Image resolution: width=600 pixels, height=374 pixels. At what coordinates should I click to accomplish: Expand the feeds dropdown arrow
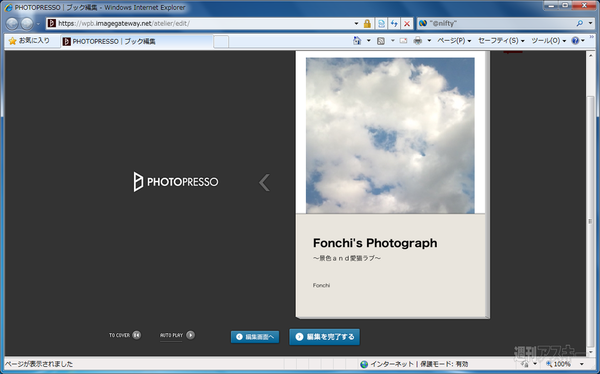[x=392, y=41]
